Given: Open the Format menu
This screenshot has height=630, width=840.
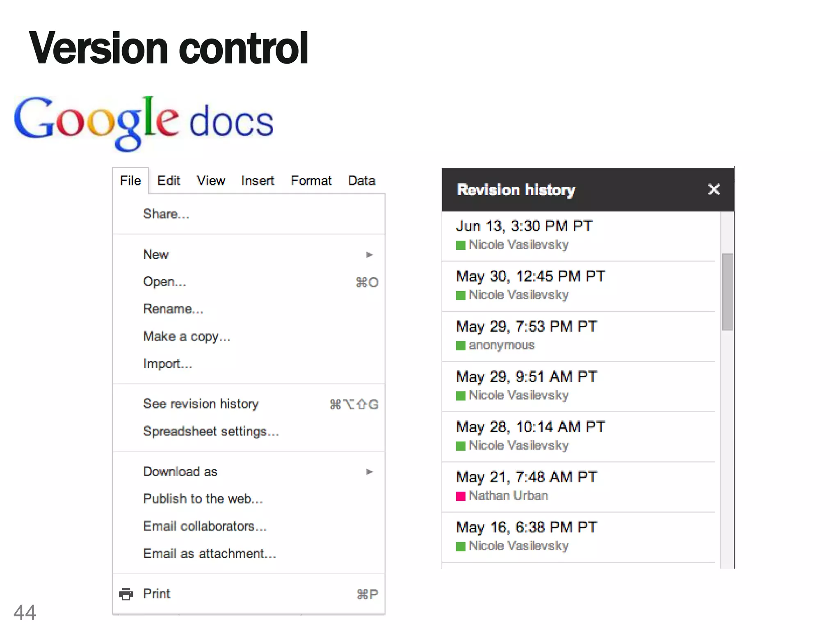Looking at the screenshot, I should click(x=311, y=181).
